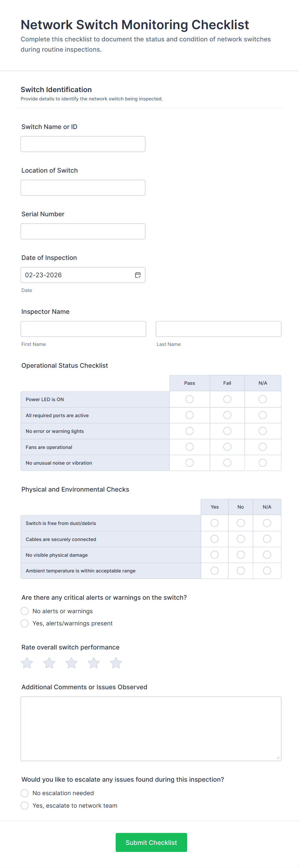
Task: Rate performance with the fifth star
Action: click(116, 663)
